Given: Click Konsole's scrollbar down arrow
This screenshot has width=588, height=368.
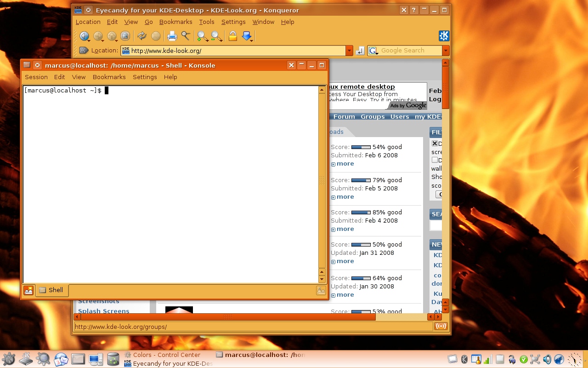Looking at the screenshot, I should [322, 279].
